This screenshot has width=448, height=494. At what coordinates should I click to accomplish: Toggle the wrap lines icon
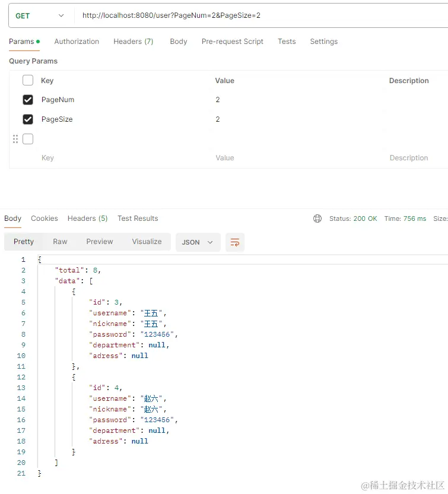click(x=235, y=242)
